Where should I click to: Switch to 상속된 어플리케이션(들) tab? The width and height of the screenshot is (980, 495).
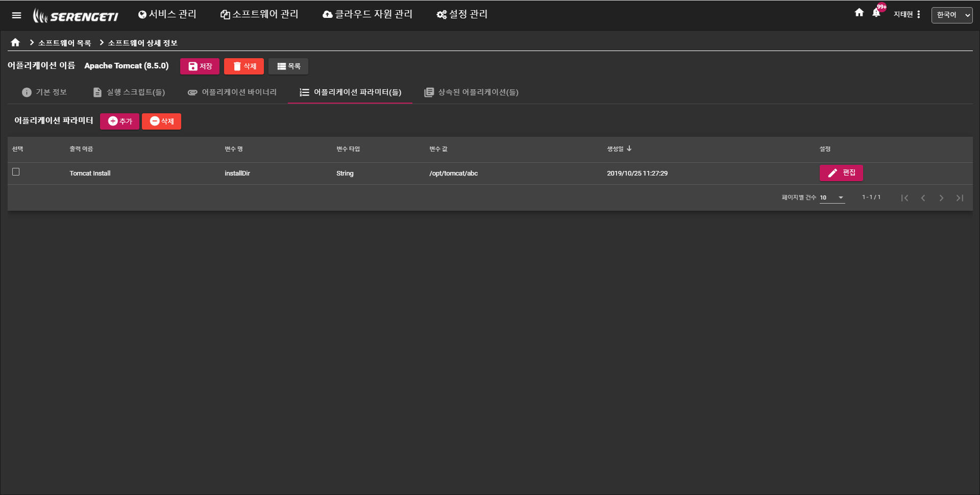pos(471,92)
